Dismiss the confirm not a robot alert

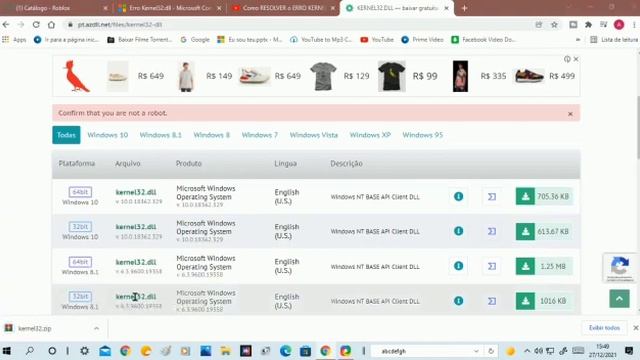(x=570, y=114)
